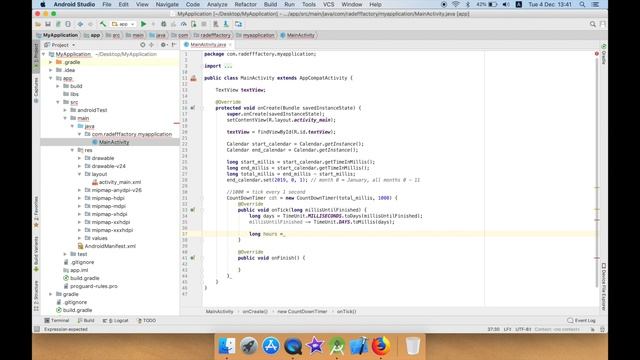Click the Make Project hammer icon

click(x=103, y=24)
